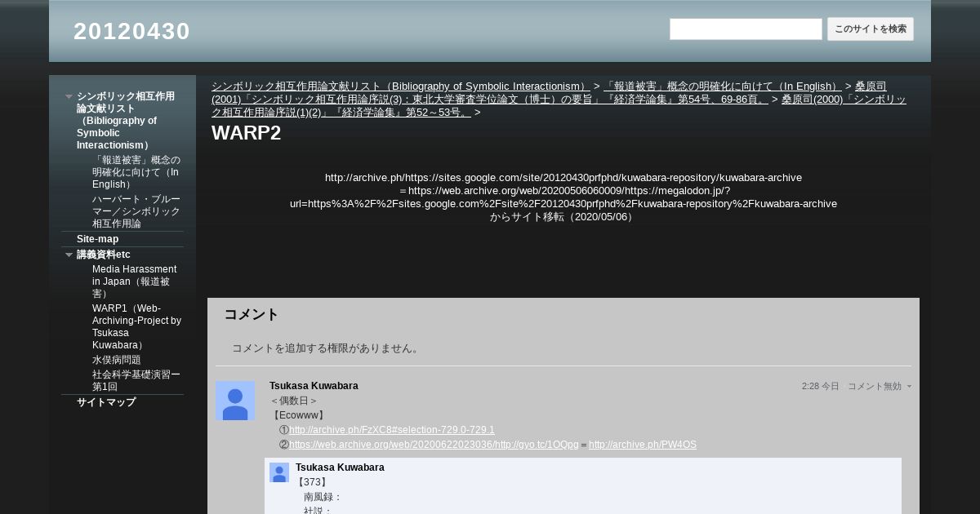Viewport: 980px width, 514px height.
Task: Open the Site-map sidebar link
Action: [x=97, y=239]
